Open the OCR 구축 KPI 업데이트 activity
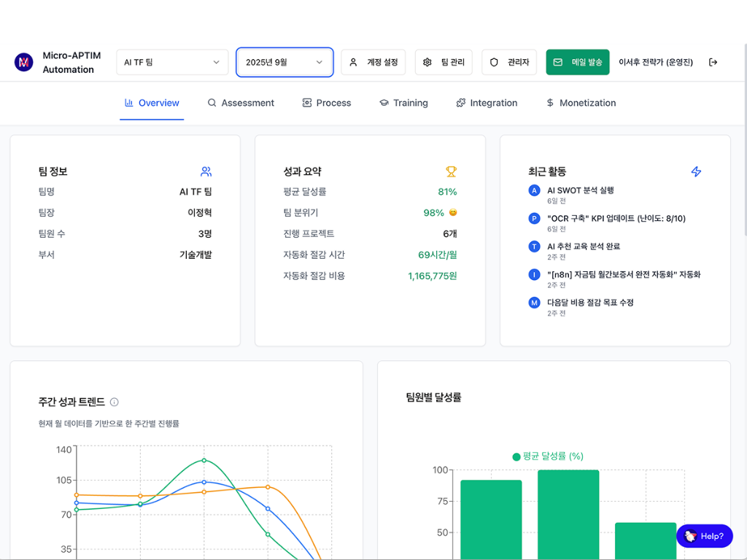Viewport: 747px width, 560px height. tap(616, 218)
